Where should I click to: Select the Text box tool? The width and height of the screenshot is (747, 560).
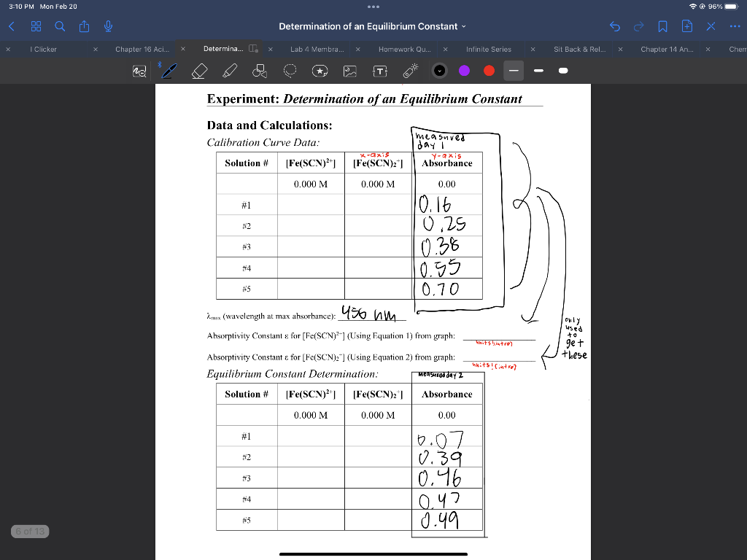tap(379, 71)
